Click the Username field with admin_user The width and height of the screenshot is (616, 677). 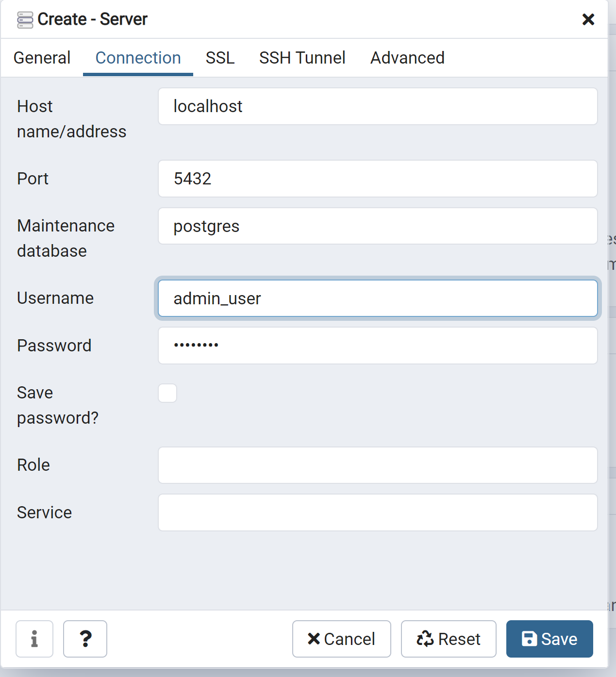click(378, 298)
